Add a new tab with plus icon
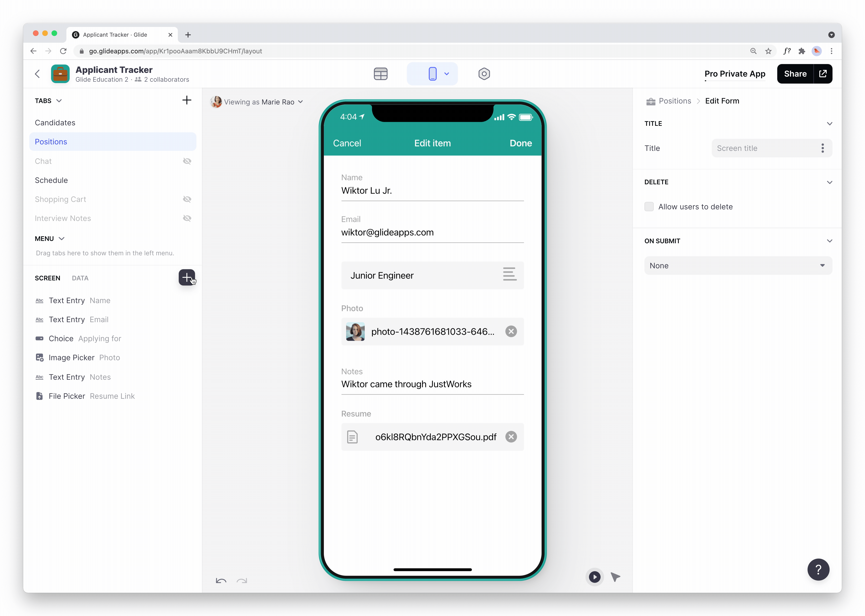Viewport: 865px width, 616px height. click(x=187, y=100)
